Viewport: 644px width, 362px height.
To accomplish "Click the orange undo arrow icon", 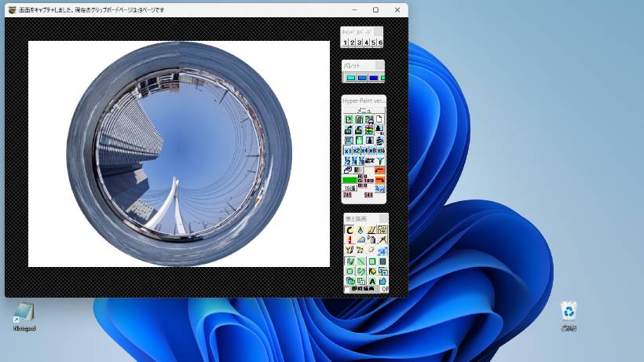I will [380, 170].
